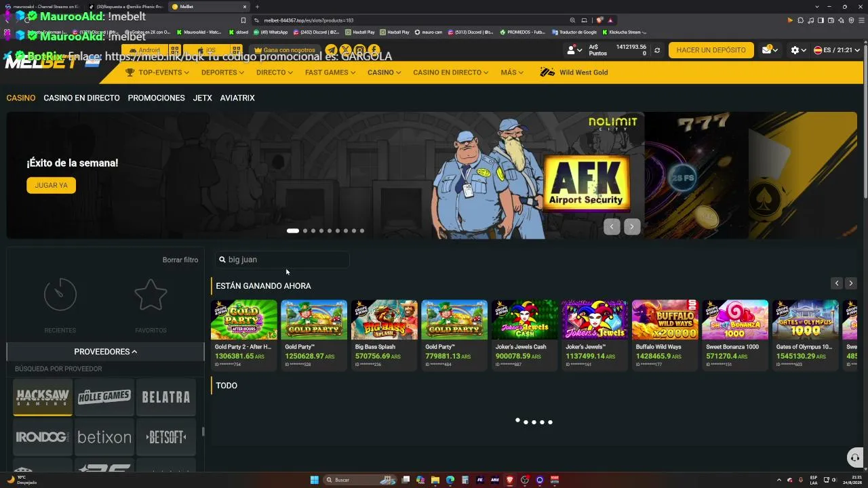Viewport: 868px width, 488px height.
Task: Open the Windows Start menu
Action: [315, 480]
